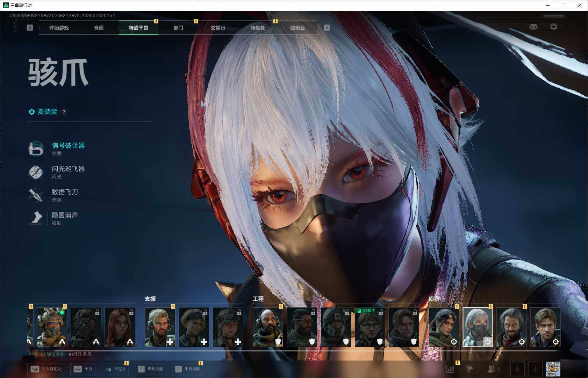Screen dimensions: 588x378
Task: Open the mail envelope icon
Action: pos(533,27)
